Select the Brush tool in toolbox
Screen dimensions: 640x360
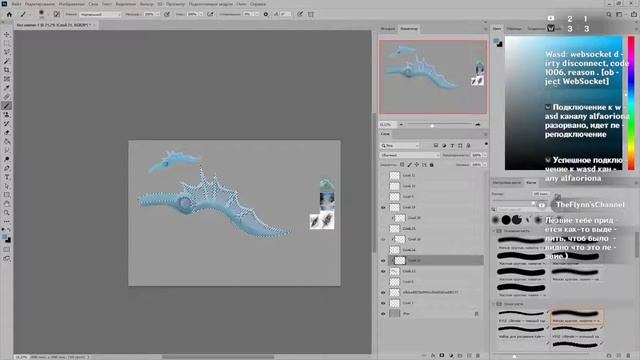7,106
